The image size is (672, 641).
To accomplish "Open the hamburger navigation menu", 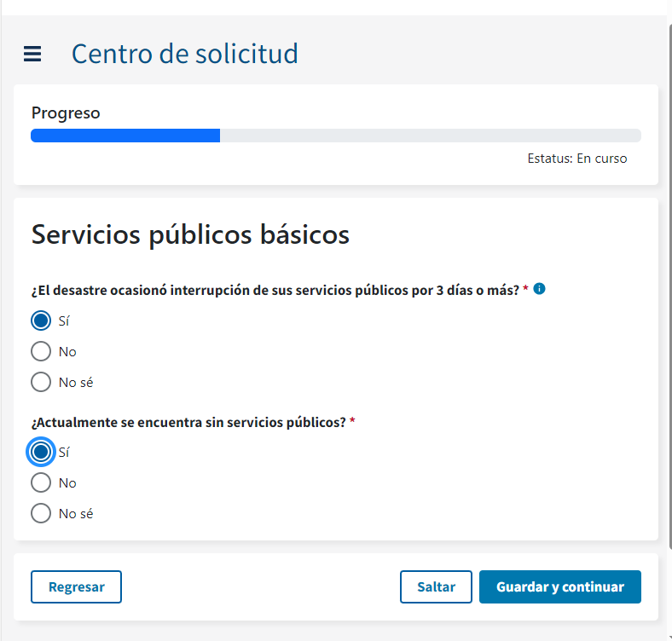I will (32, 55).
